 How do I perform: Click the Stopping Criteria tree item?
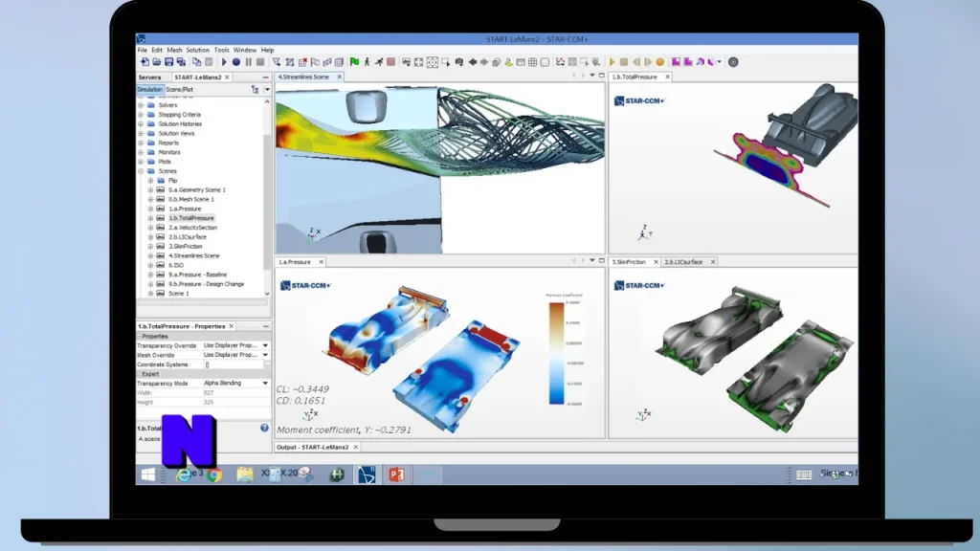tap(179, 115)
